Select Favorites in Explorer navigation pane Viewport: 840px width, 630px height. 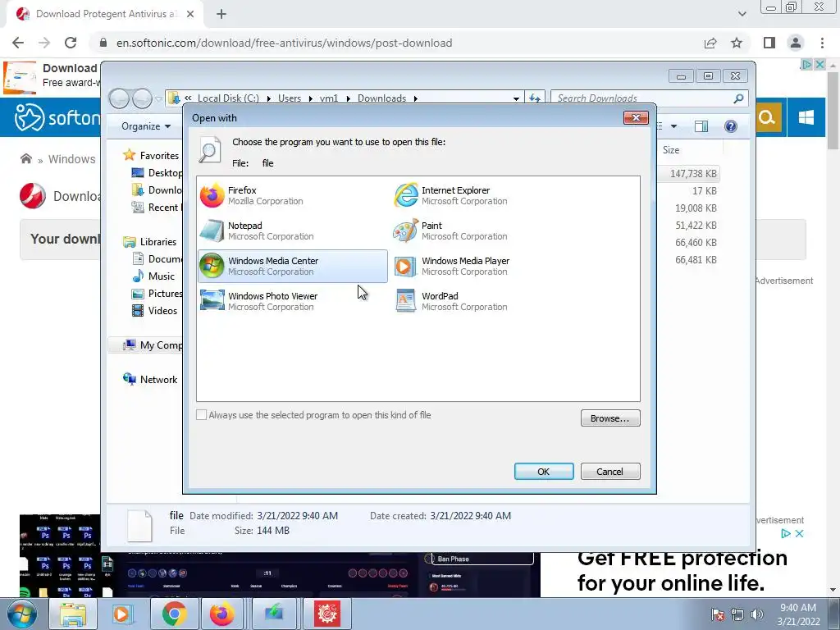tap(151, 155)
